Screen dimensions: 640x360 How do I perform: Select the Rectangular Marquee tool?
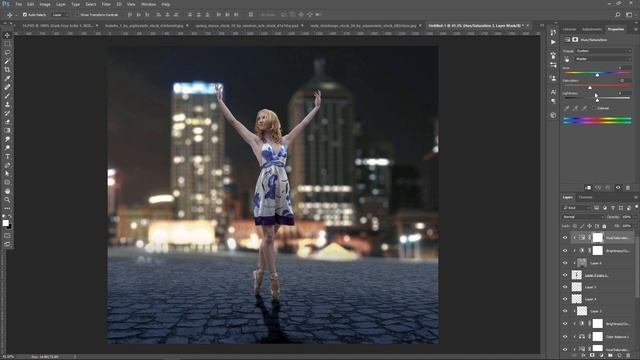click(x=7, y=44)
